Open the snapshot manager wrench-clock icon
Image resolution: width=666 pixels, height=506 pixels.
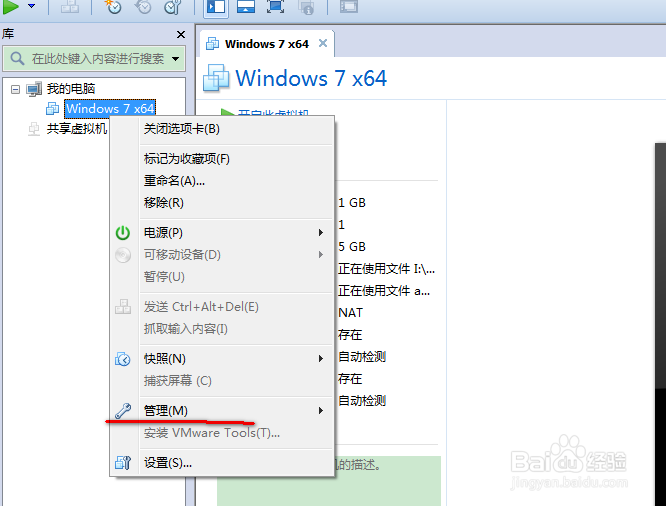click(173, 6)
